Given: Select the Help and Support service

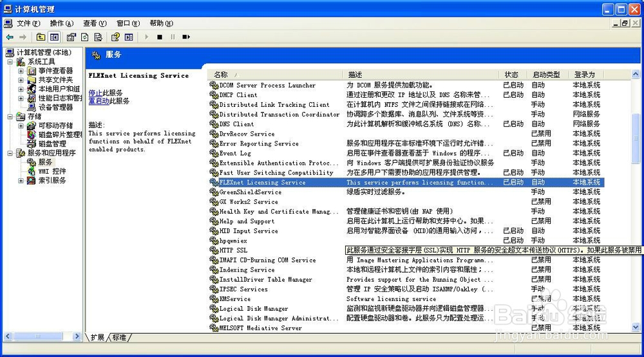Looking at the screenshot, I should 406,221.
